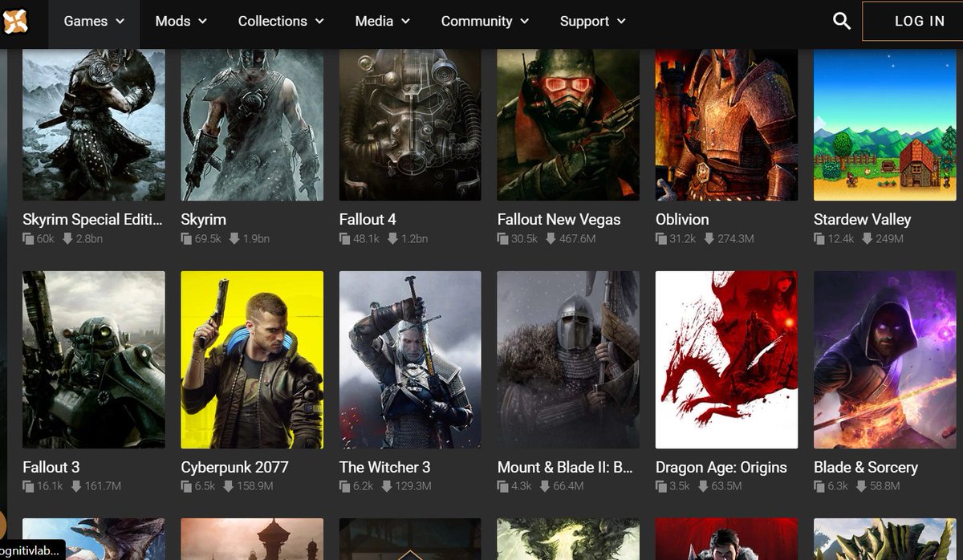Open the Fallout 4 cover thumbnail
The image size is (963, 560).
(x=410, y=124)
